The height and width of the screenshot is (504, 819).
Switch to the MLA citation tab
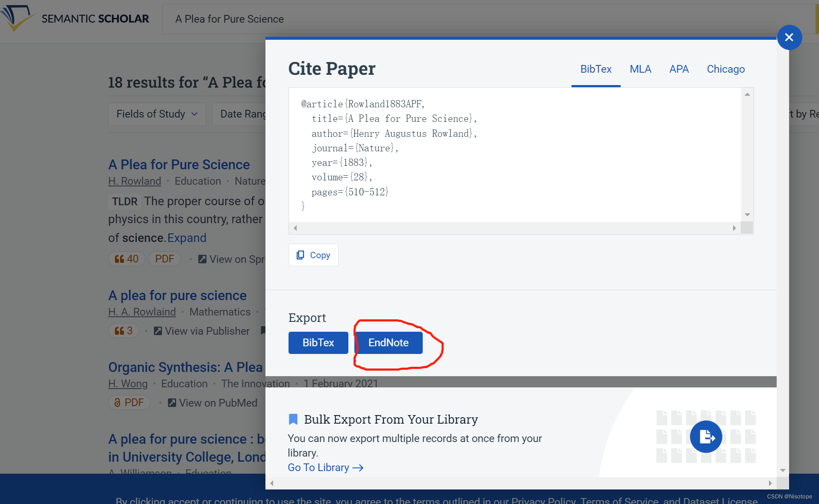pos(640,69)
